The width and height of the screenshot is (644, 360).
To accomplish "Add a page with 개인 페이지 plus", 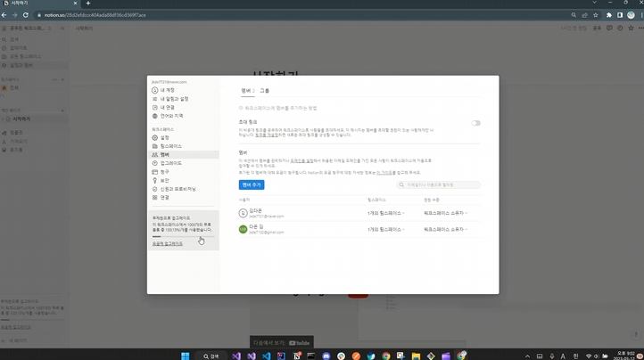I will coord(62,110).
